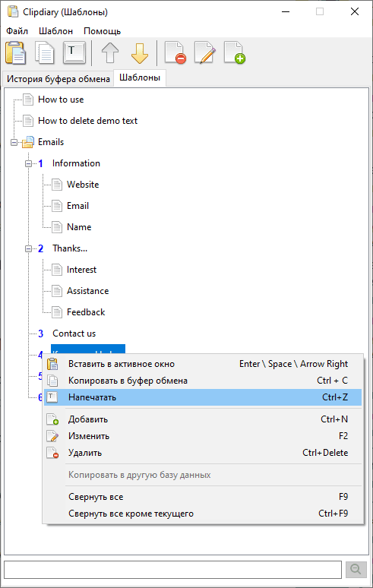Click the Delete template toolbar icon
This screenshot has width=373, height=588.
click(x=175, y=53)
